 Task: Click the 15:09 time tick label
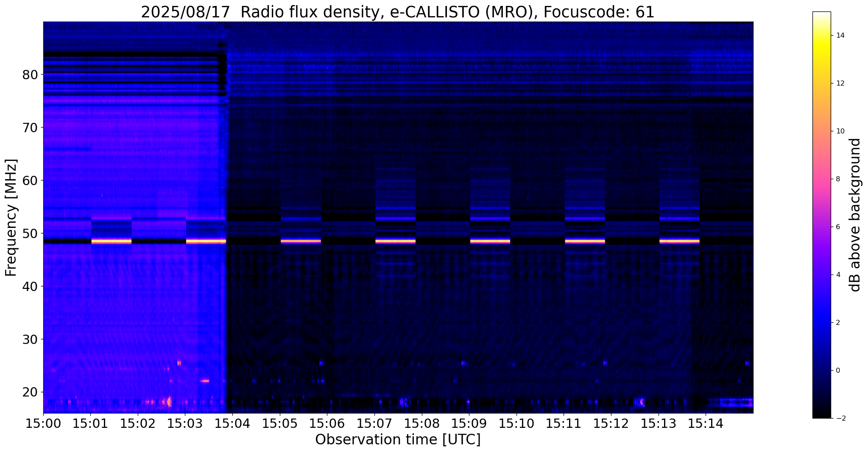click(x=469, y=423)
